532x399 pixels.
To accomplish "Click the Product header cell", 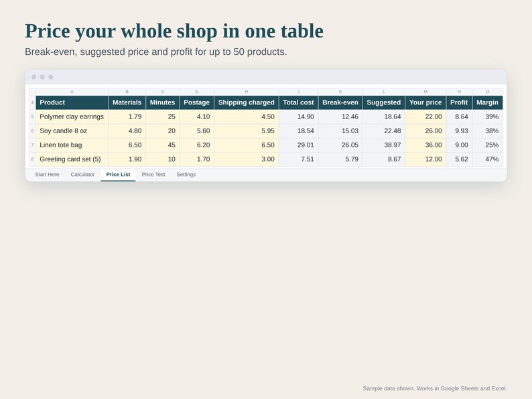I will [x=72, y=102].
